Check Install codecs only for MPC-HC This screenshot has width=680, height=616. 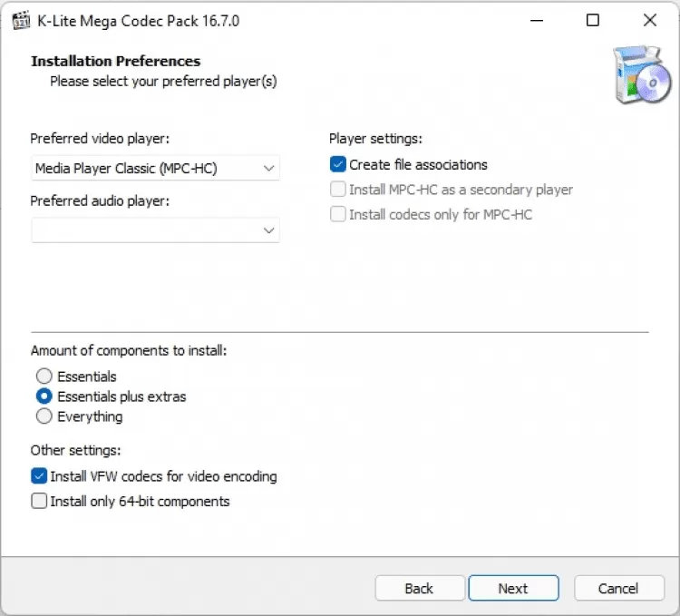(338, 215)
